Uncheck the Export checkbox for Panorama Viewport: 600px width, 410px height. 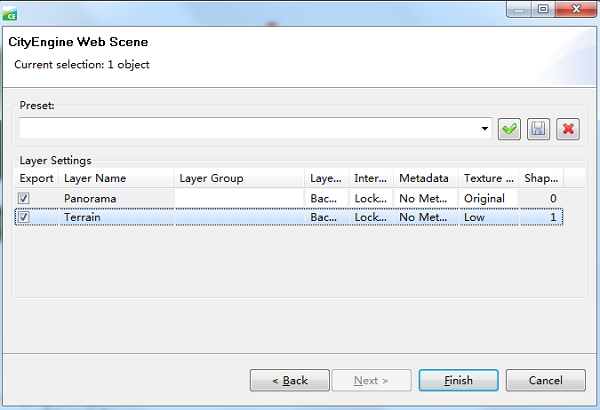pos(24,198)
